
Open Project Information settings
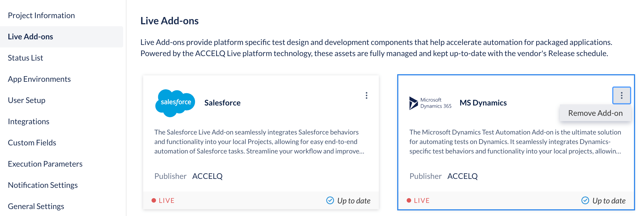pos(41,15)
